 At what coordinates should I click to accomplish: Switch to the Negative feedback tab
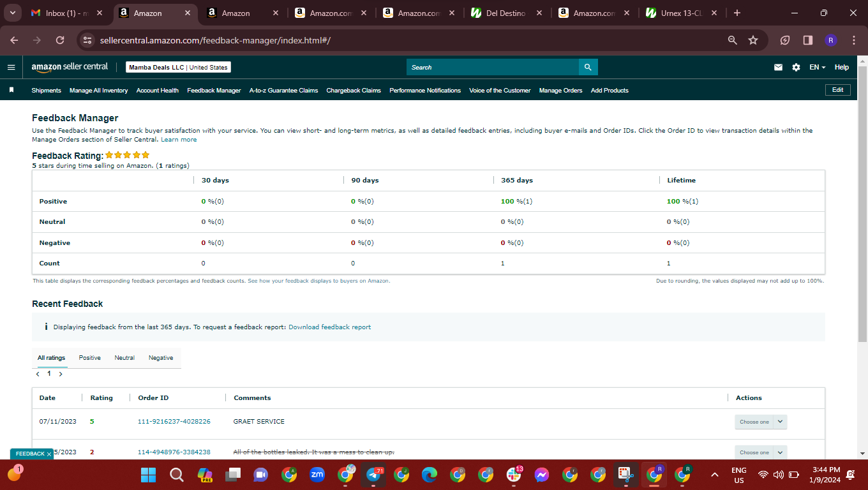click(x=161, y=358)
